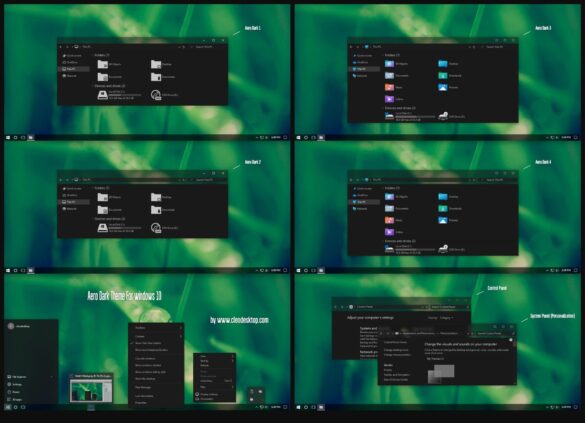585x423 pixels.
Task: Expand New submenu in desktop context menu
Action: tap(215, 387)
